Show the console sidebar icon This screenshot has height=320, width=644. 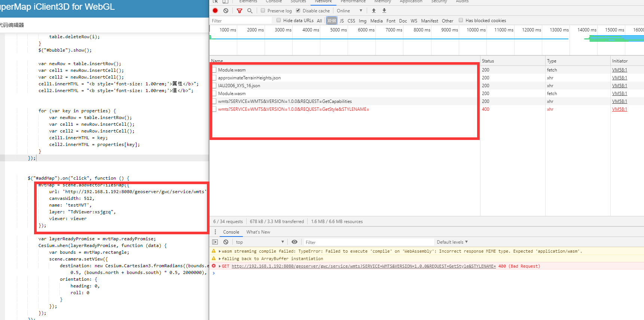click(x=215, y=242)
